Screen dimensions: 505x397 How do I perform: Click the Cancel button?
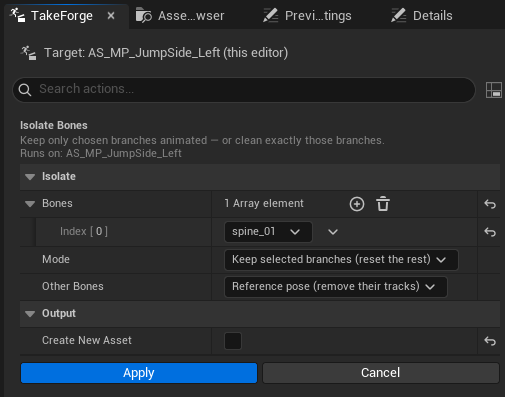tap(381, 373)
